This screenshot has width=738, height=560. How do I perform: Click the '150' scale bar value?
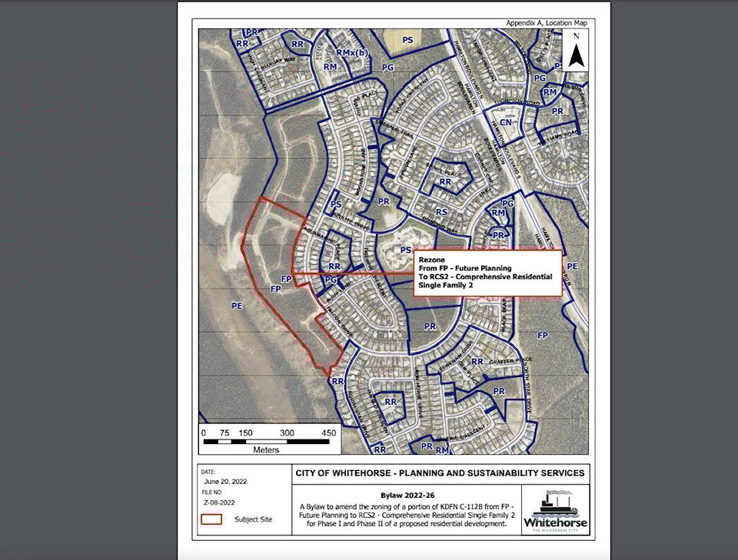245,433
